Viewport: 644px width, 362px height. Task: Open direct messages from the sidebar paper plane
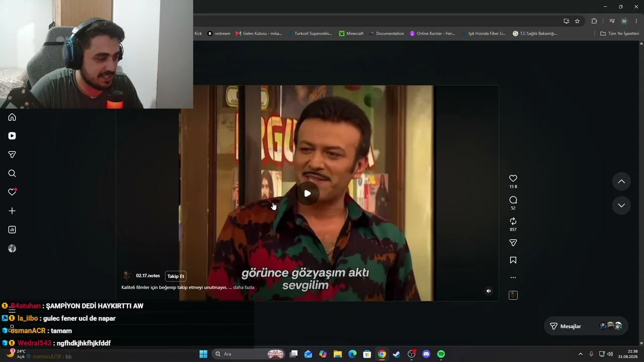pos(12,154)
